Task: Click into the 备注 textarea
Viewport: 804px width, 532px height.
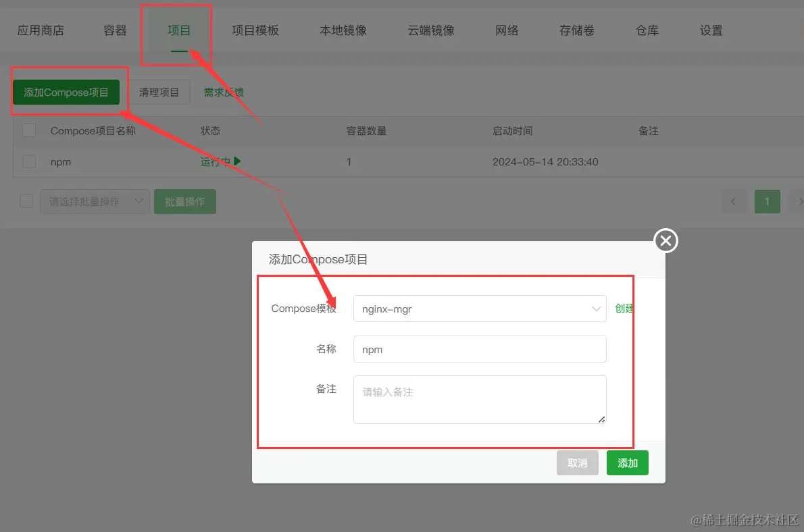Action: pyautogui.click(x=480, y=400)
